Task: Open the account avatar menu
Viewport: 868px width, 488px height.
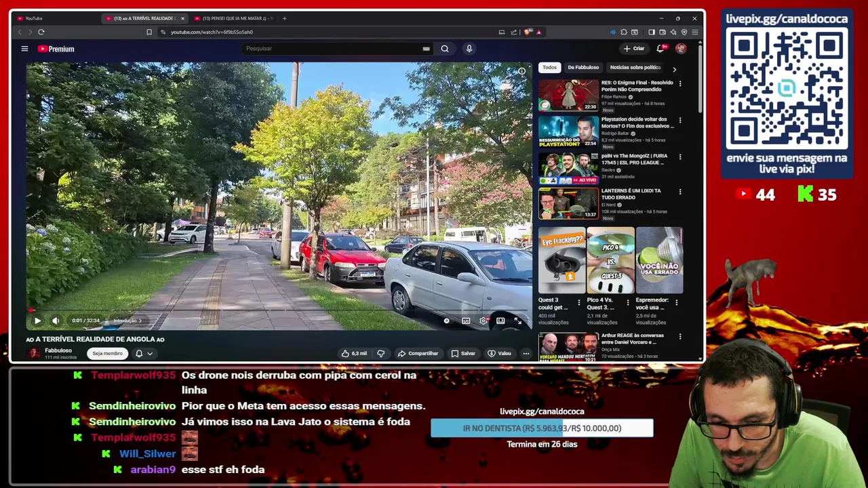Action: coord(681,49)
